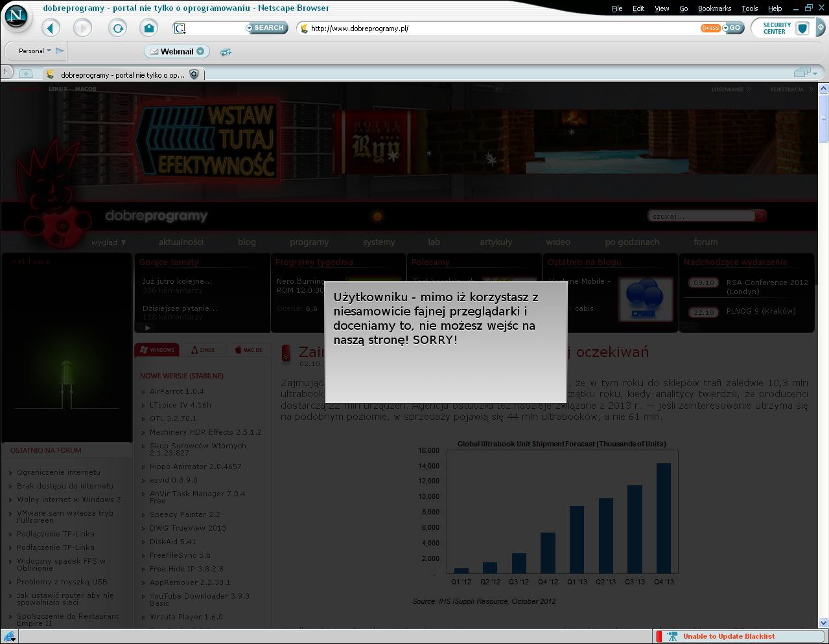Select the LINUX platform tab
Image resolution: width=829 pixels, height=644 pixels.
click(x=203, y=350)
